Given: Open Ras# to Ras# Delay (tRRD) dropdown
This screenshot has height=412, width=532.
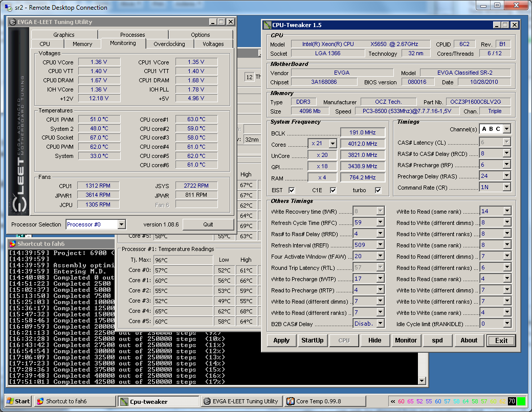Looking at the screenshot, I should [381, 234].
